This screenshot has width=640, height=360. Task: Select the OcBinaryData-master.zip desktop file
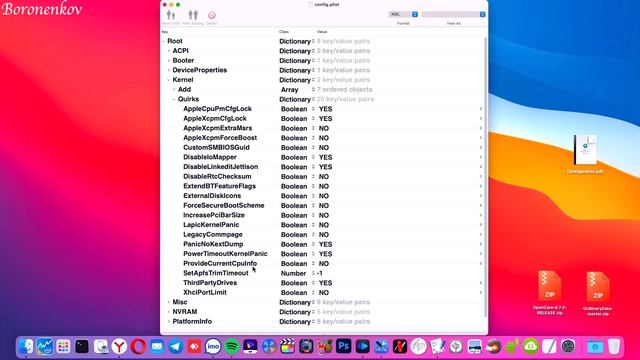(598, 293)
